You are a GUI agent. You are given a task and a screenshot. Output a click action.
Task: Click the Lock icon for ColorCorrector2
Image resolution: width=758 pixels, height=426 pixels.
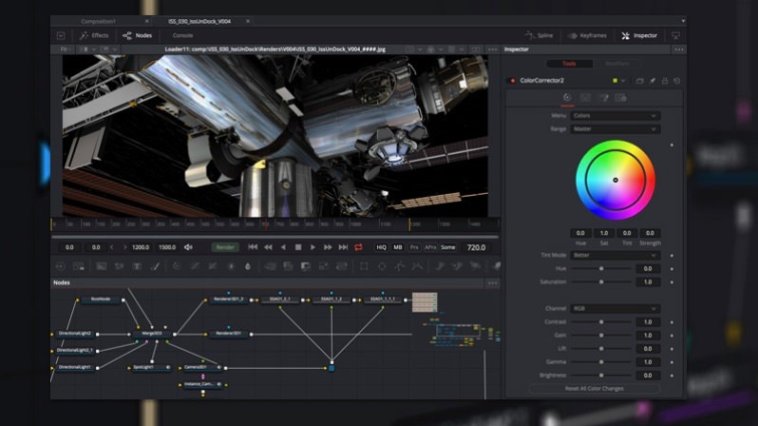pos(665,81)
